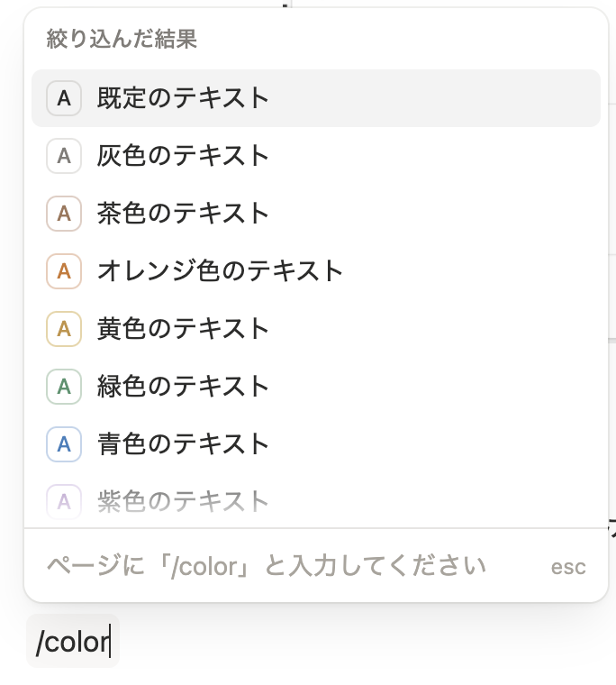The width and height of the screenshot is (616, 685).
Task: Click the green 'A' text color icon
Action: 64,387
